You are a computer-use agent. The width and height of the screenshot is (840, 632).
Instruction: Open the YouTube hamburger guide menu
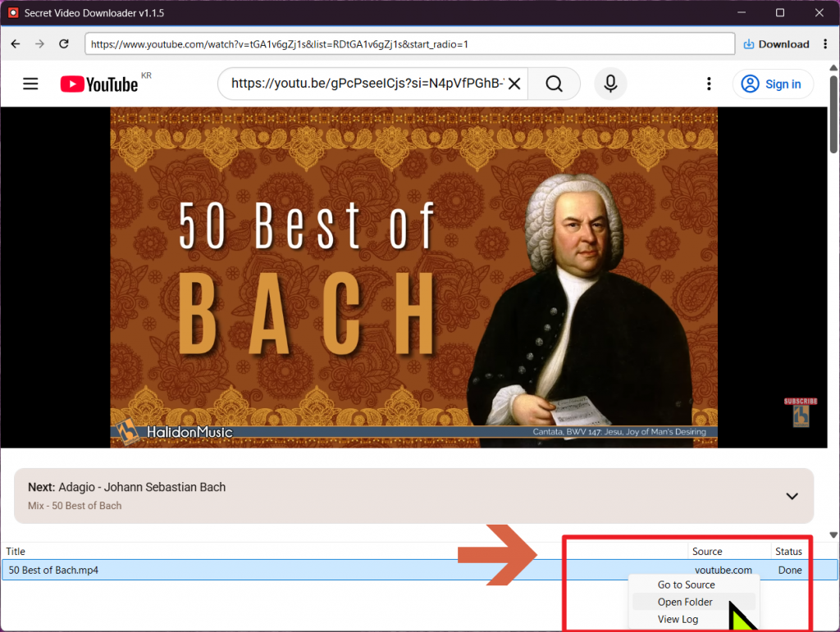click(30, 84)
